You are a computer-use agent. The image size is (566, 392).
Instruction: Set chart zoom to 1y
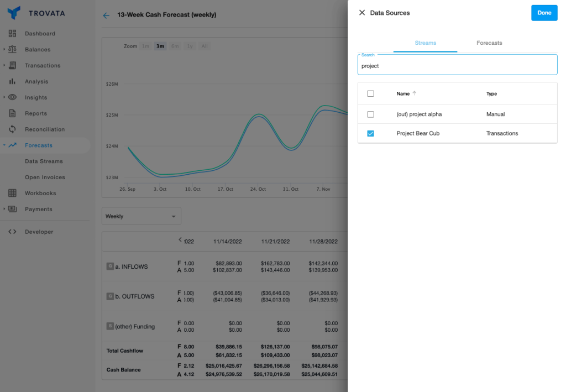point(190,46)
